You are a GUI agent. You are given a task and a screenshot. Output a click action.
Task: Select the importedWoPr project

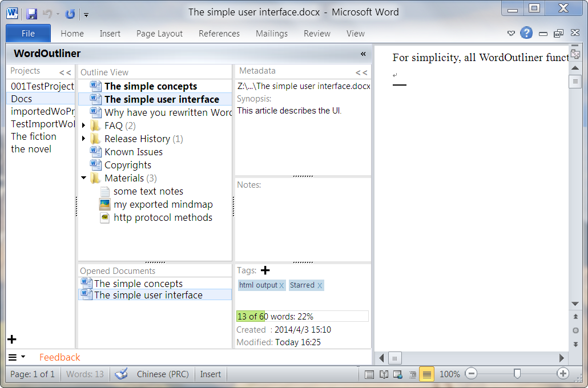click(x=41, y=111)
